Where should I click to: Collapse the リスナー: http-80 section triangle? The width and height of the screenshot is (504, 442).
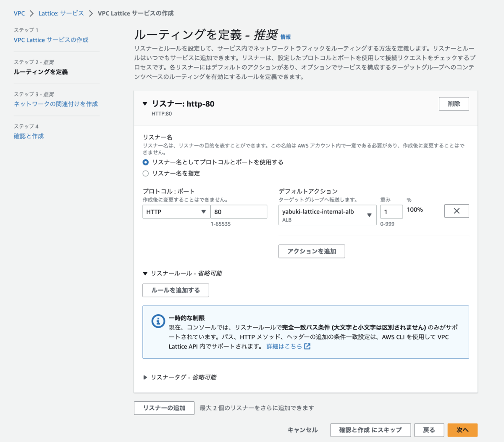145,104
